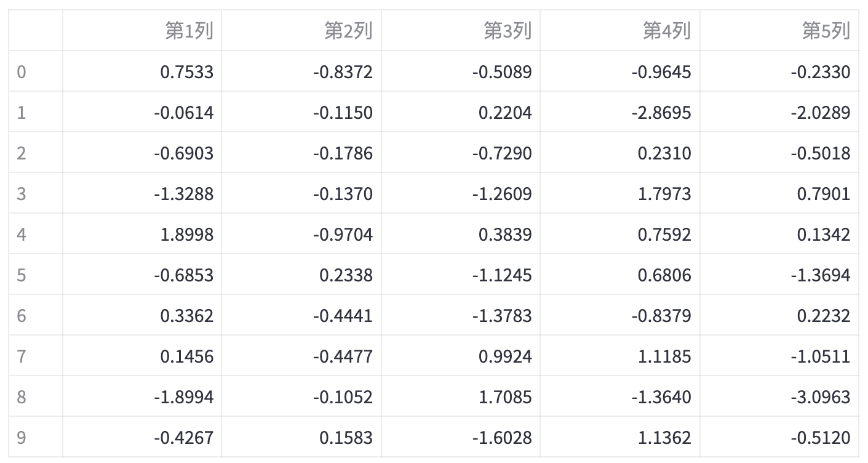Click row index 9 cell

(35, 438)
